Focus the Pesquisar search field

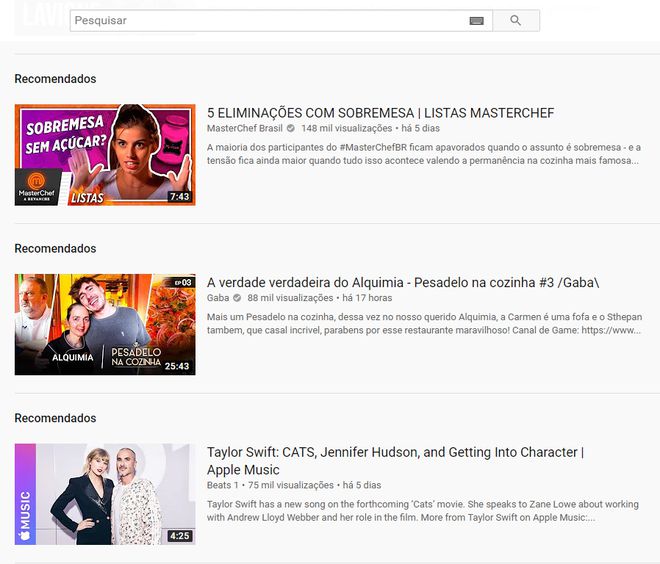pyautogui.click(x=281, y=21)
